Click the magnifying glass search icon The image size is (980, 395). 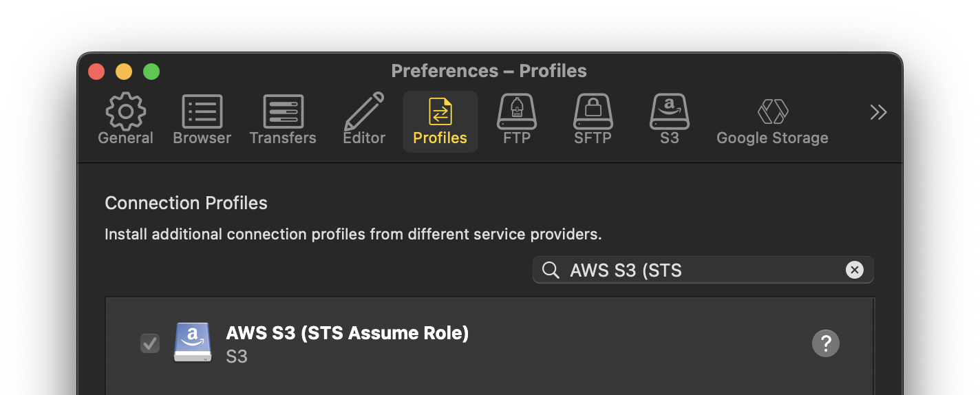tap(551, 270)
